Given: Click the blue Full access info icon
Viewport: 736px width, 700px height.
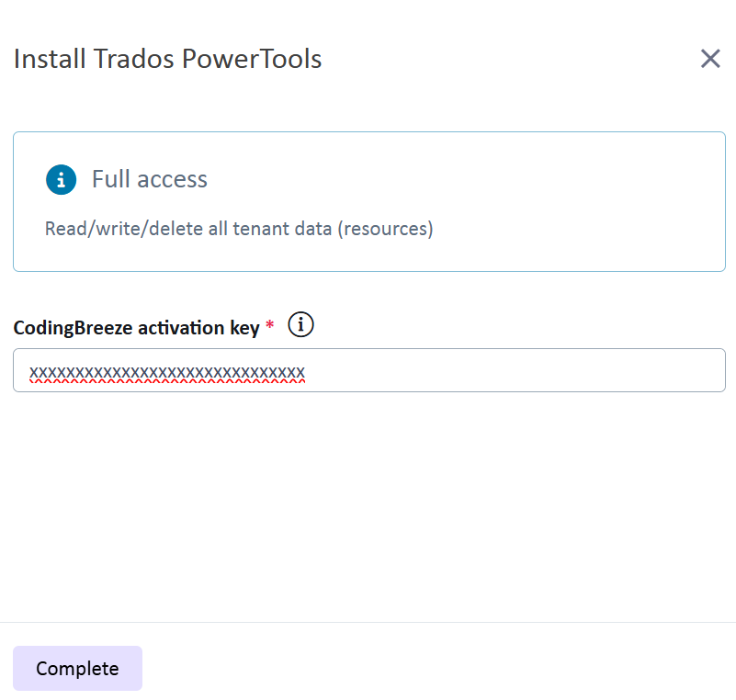Looking at the screenshot, I should tap(61, 179).
